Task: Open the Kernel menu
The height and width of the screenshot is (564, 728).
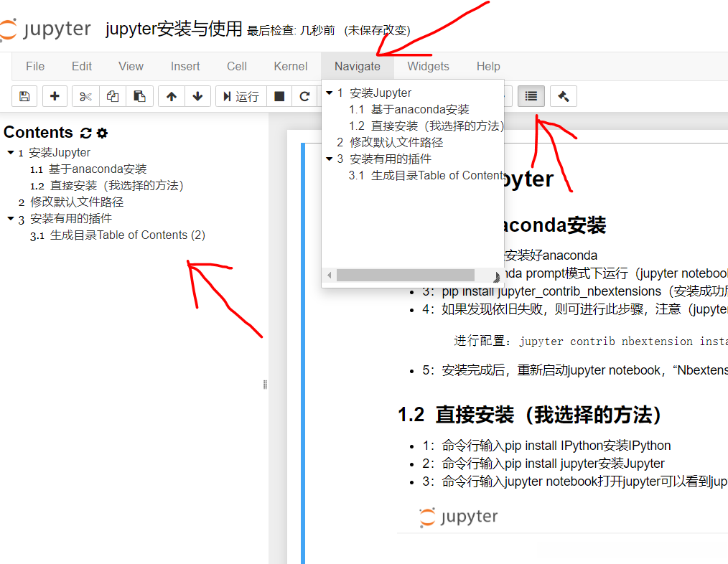Action: (291, 67)
